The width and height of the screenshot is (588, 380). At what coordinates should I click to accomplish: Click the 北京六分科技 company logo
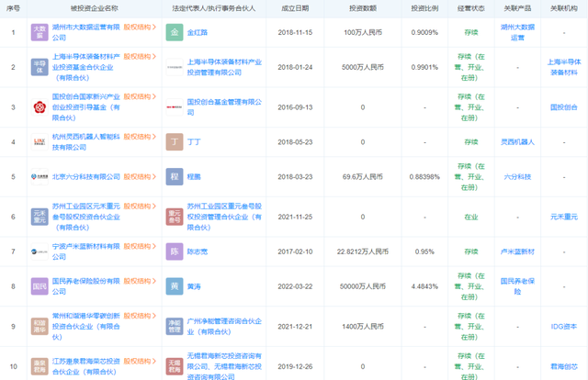pyautogui.click(x=40, y=177)
